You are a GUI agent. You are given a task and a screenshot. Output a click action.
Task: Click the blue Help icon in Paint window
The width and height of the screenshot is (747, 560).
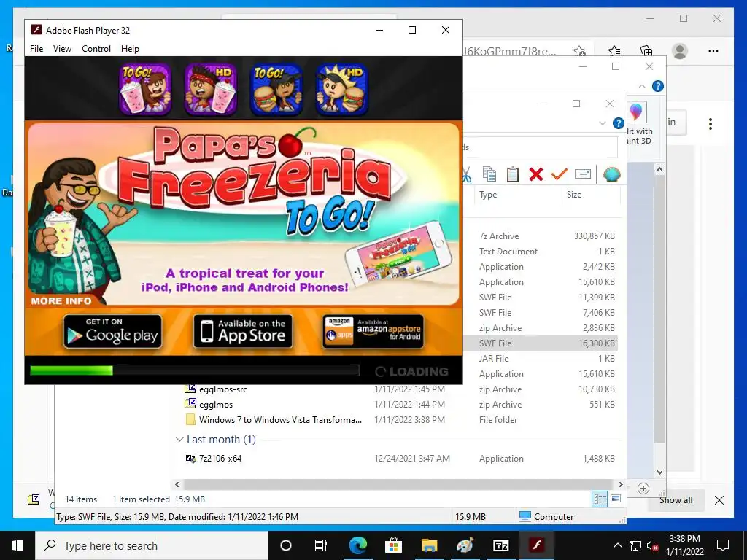coord(657,86)
